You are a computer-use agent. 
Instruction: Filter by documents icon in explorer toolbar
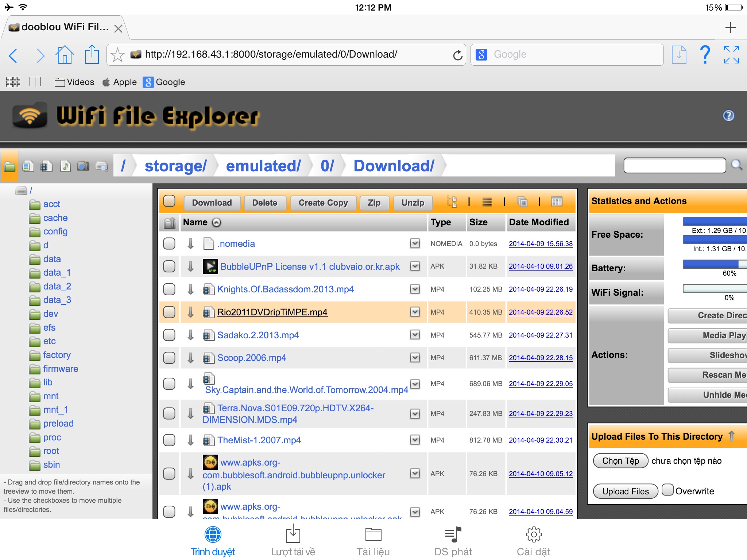coord(28,166)
